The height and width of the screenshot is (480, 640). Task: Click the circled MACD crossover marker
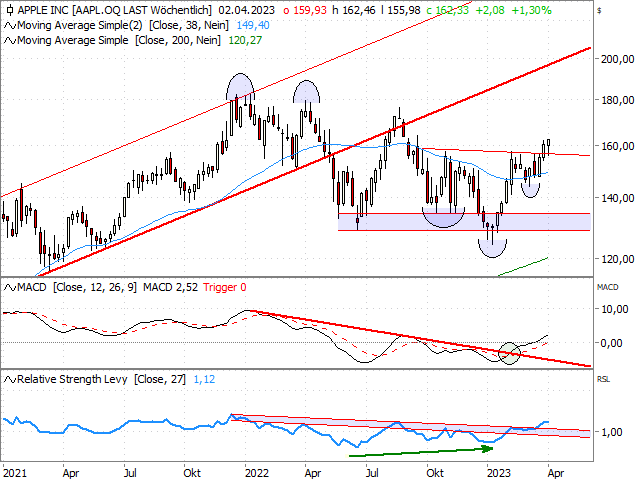pyautogui.click(x=510, y=353)
